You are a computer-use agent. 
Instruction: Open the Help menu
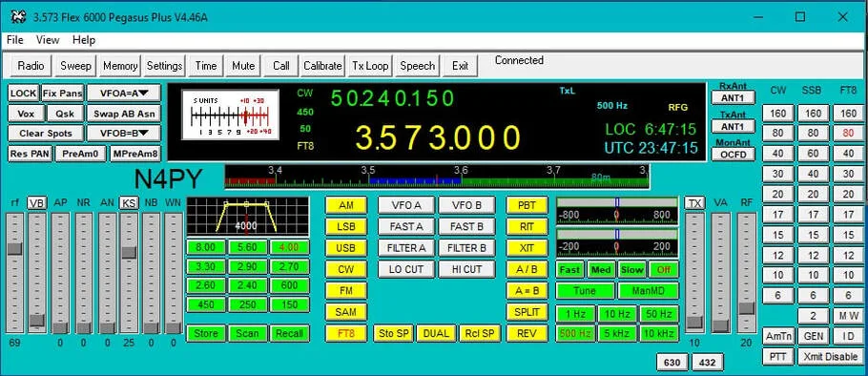[84, 40]
